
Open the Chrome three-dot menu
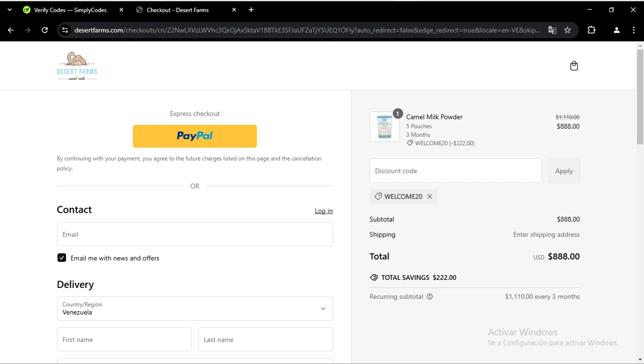[x=634, y=30]
